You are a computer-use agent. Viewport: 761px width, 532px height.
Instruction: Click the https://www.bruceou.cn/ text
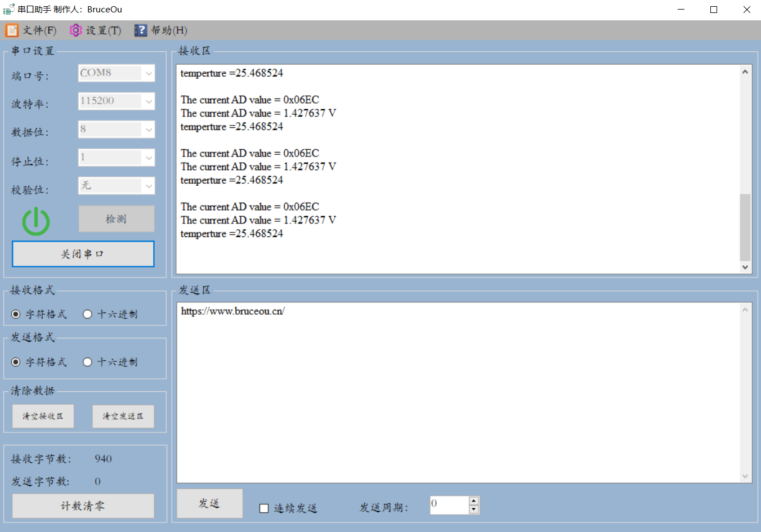233,311
